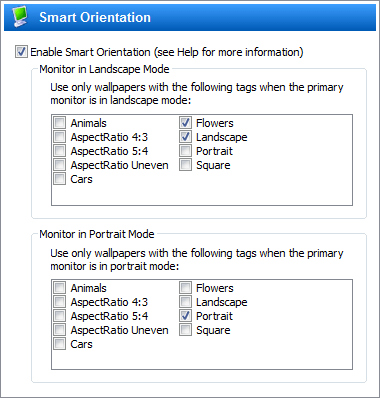The height and width of the screenshot is (398, 380).
Task: Enable AspectRatio Uneven for landscape mode
Action: tap(60, 165)
